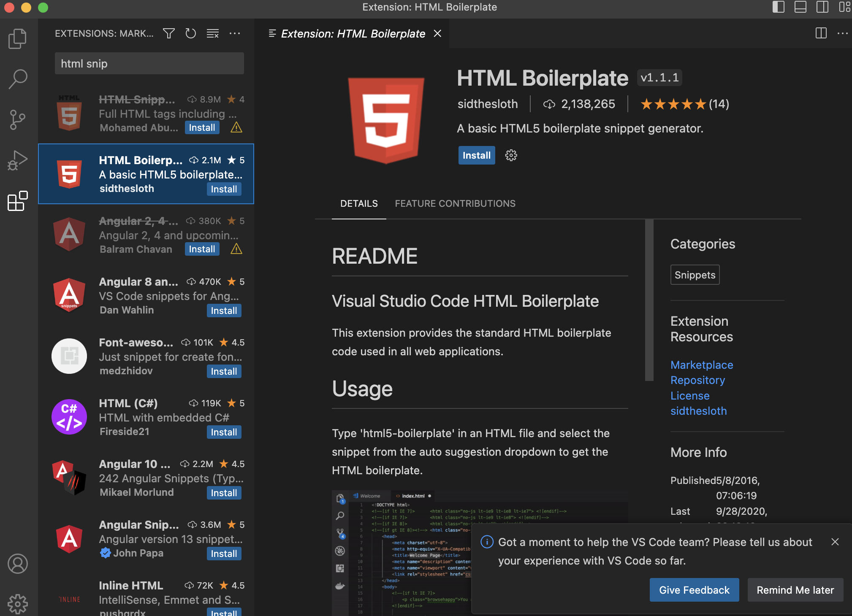852x616 pixels.
Task: Toggle the bottom panel layout button
Action: click(x=800, y=7)
